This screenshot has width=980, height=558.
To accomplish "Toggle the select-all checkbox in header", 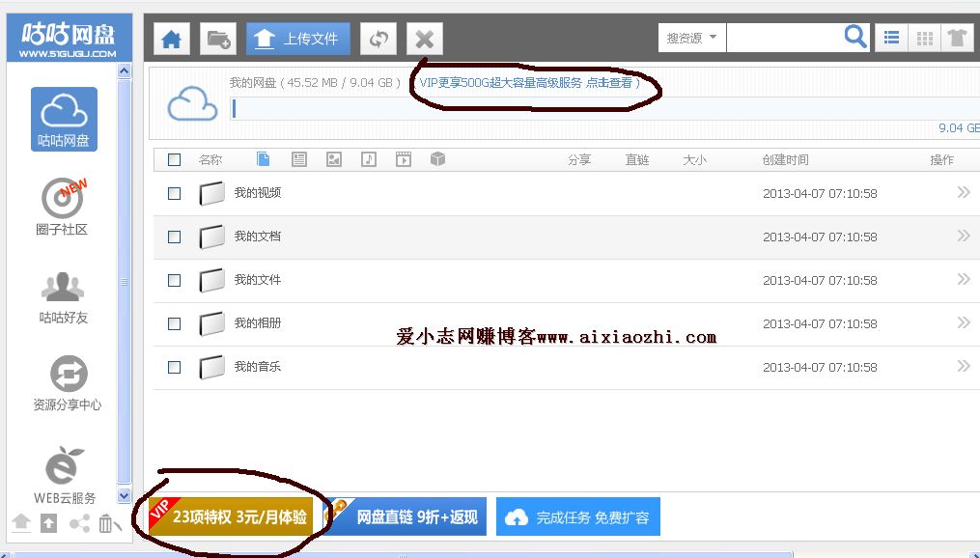I will coord(175,160).
